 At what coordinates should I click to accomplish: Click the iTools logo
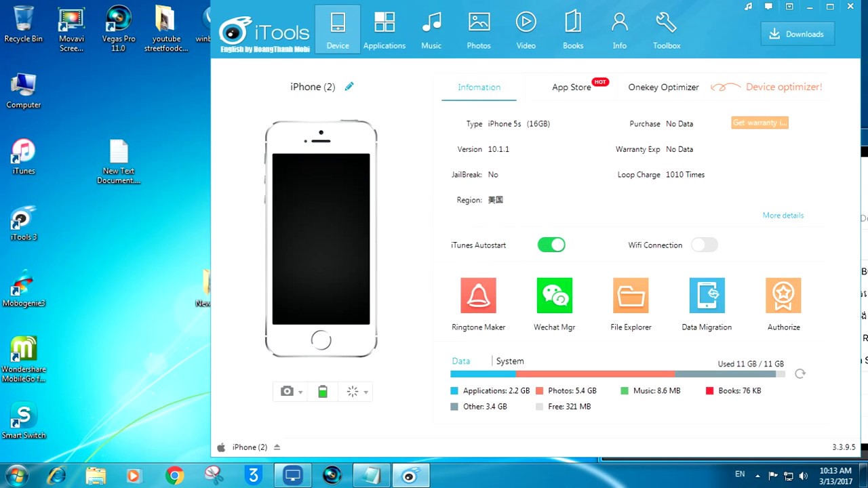[264, 32]
